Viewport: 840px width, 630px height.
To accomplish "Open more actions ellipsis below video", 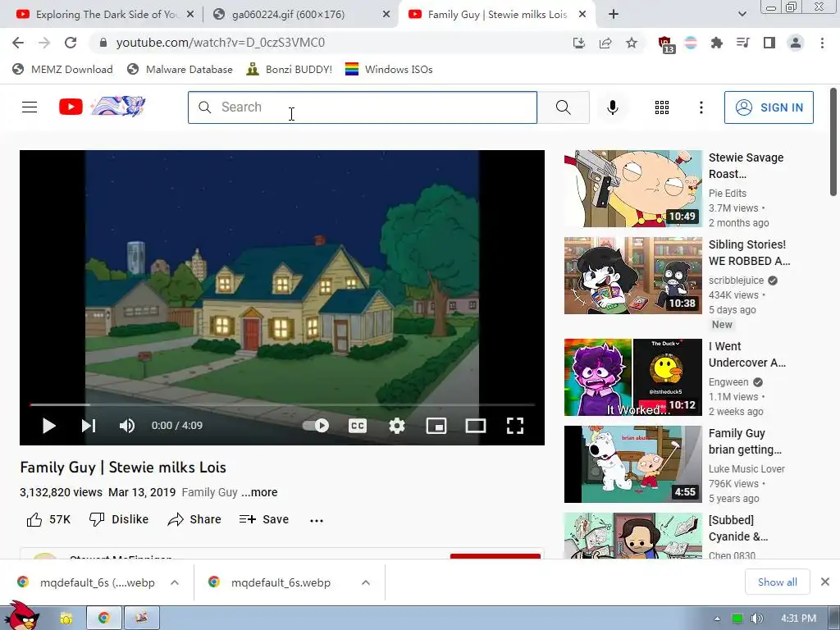I will [317, 520].
